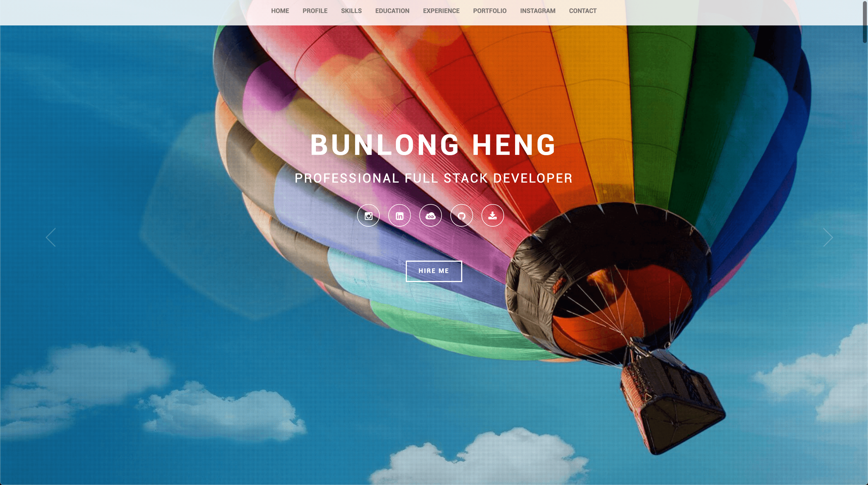The height and width of the screenshot is (485, 868).
Task: Go to HOME in navigation bar
Action: point(280,11)
